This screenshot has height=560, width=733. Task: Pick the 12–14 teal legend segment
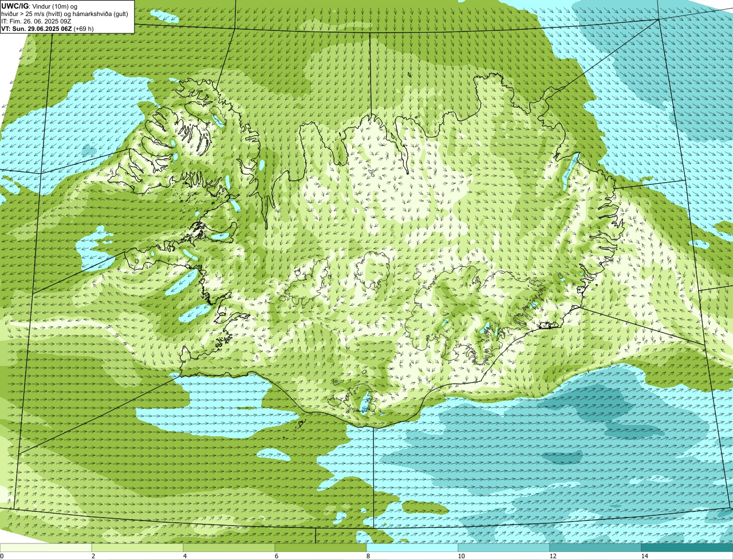point(596,547)
